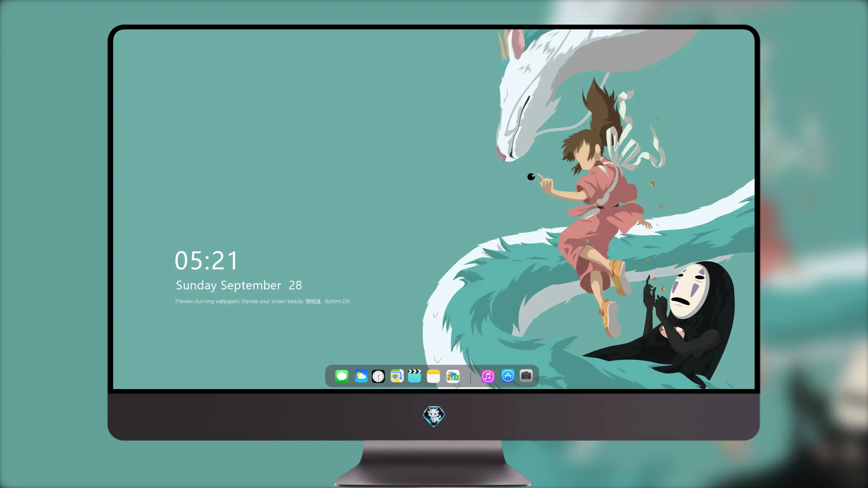Screen dimensions: 868x488
Task: Click the 05:21 clock display
Action: [x=206, y=260]
